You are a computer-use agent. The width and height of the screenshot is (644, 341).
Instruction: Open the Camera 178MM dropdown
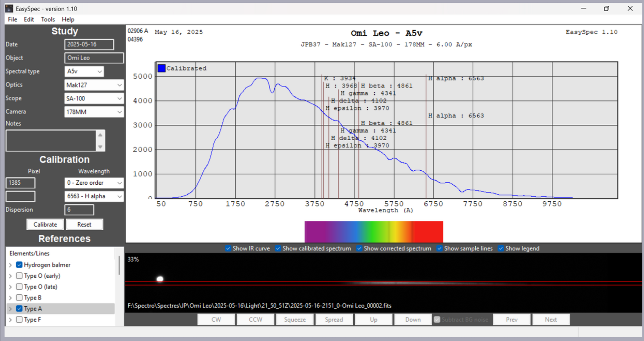coord(94,112)
